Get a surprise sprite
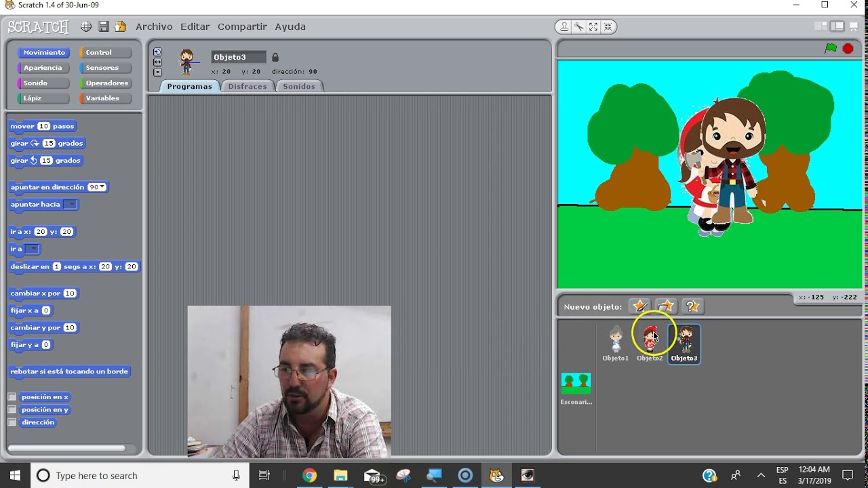Screen dimensions: 868x488 point(692,306)
